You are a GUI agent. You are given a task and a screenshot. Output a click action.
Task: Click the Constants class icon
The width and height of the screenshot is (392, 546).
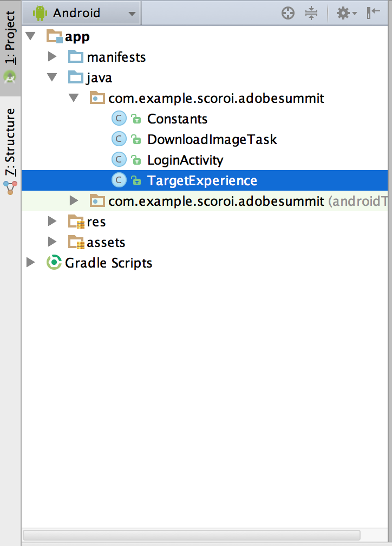119,119
